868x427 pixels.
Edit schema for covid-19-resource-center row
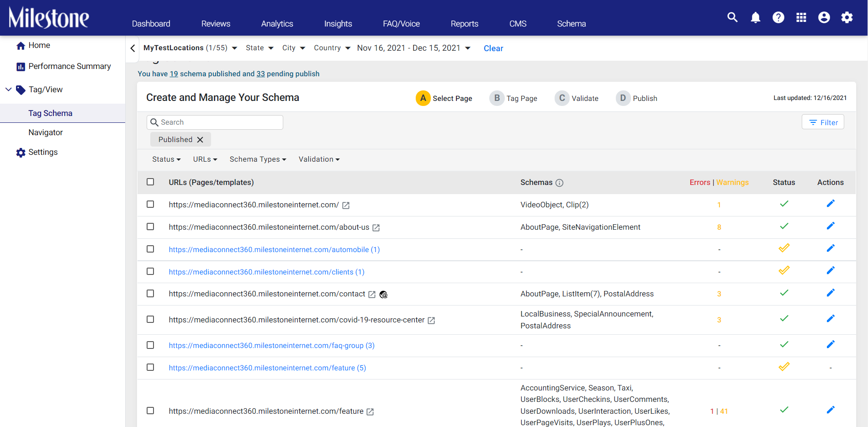pos(831,319)
